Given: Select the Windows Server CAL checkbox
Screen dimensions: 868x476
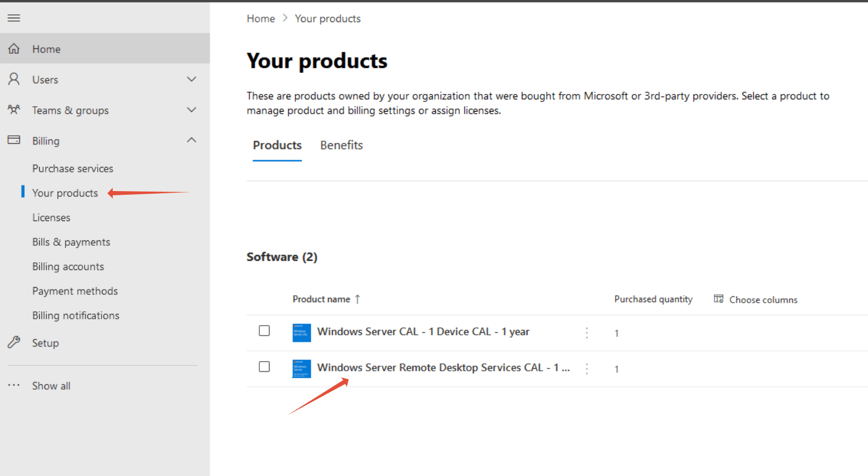Looking at the screenshot, I should point(264,331).
